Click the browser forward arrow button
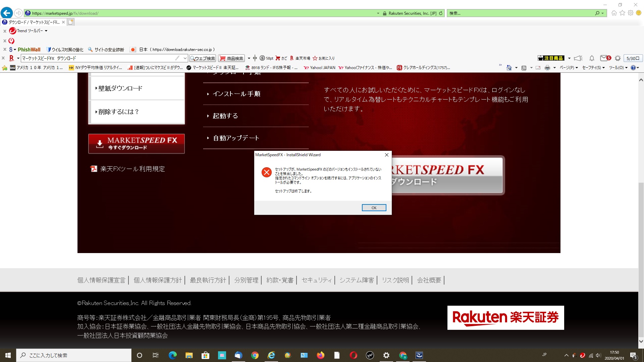The width and height of the screenshot is (644, 362). [x=18, y=13]
